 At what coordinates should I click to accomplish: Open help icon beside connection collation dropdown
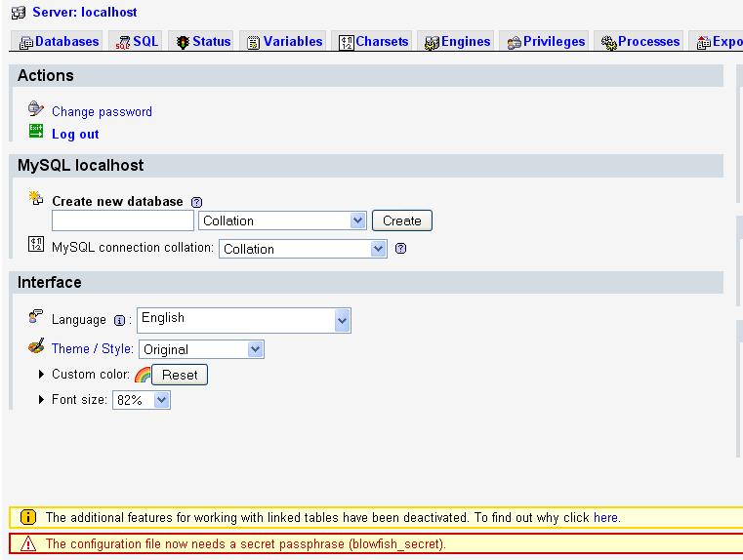pyautogui.click(x=401, y=249)
